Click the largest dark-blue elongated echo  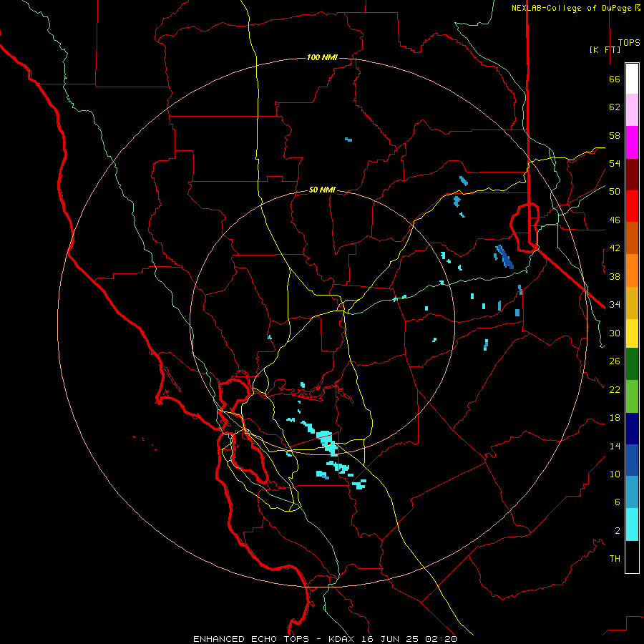[x=504, y=257]
